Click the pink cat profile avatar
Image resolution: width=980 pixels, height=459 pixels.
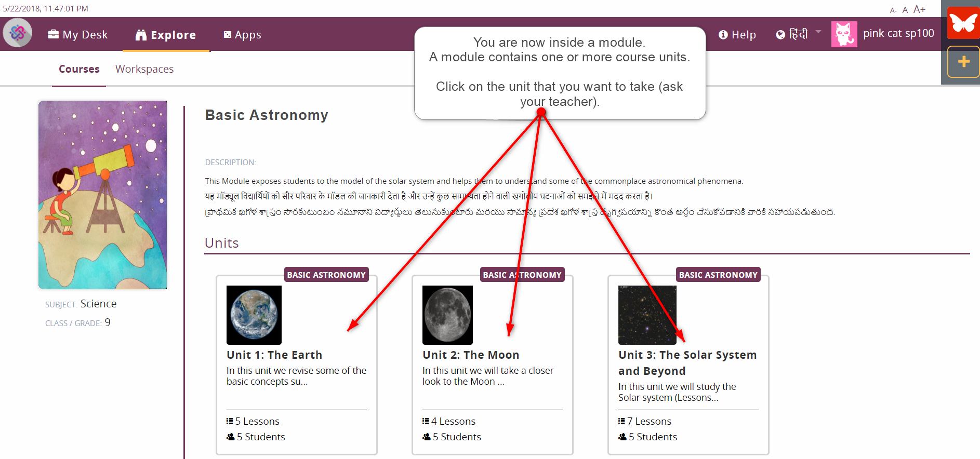pos(844,34)
